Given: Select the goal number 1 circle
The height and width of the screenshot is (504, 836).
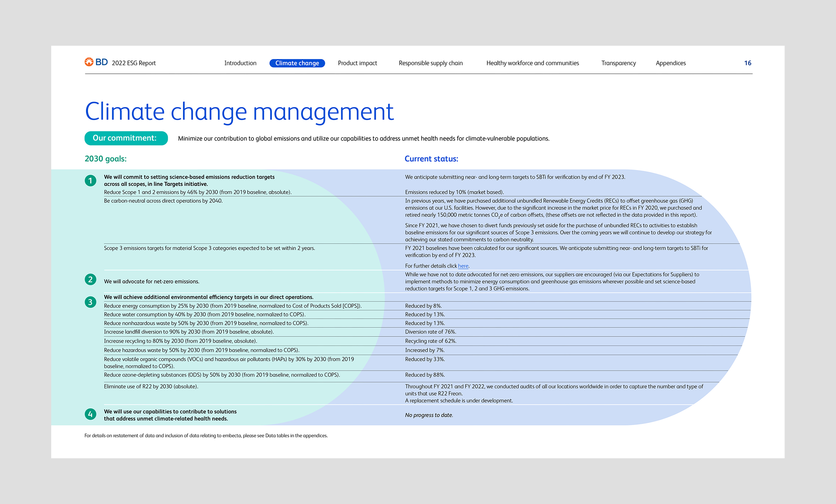Looking at the screenshot, I should pos(90,180).
